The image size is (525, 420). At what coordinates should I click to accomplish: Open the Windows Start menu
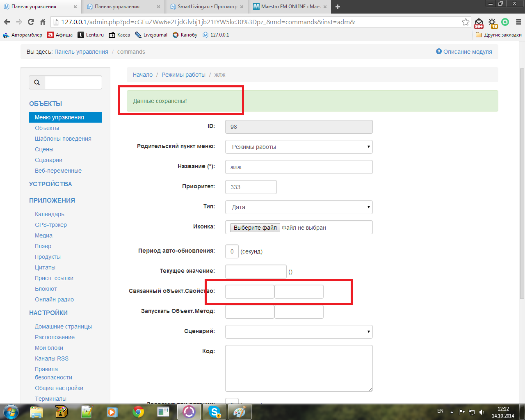[11, 411]
